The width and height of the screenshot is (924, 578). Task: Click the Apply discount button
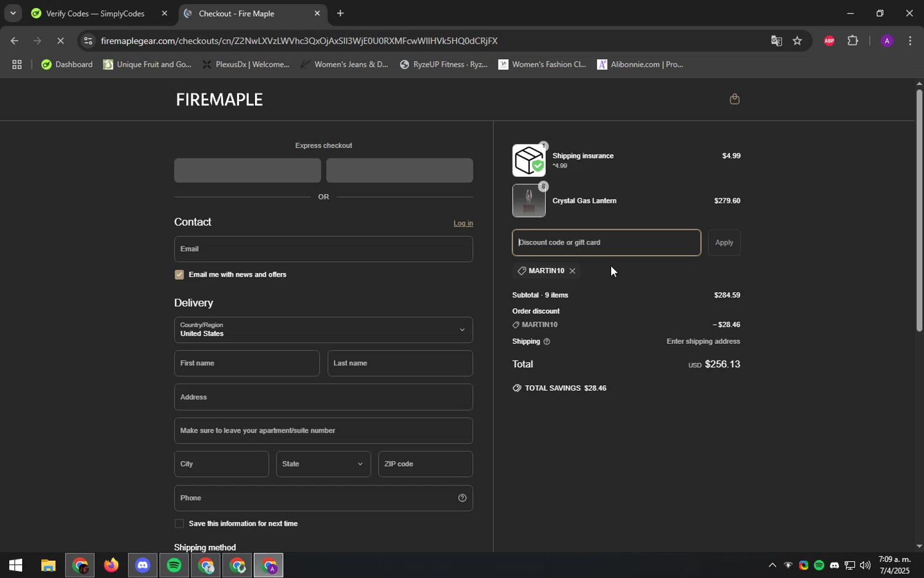coord(724,243)
